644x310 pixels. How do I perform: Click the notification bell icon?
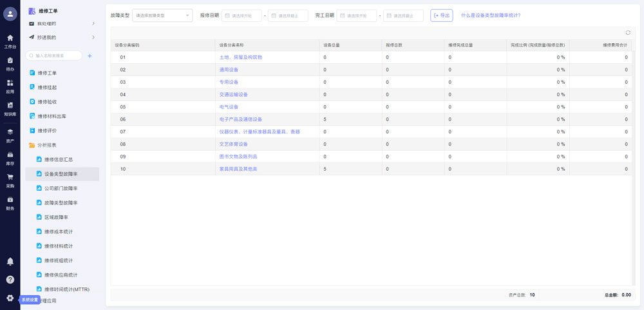coord(10,261)
